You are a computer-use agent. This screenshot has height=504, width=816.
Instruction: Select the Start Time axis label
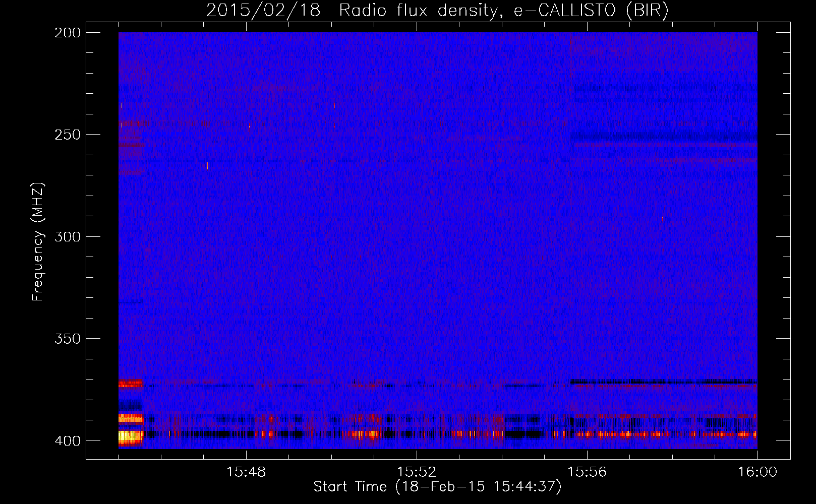click(x=437, y=487)
